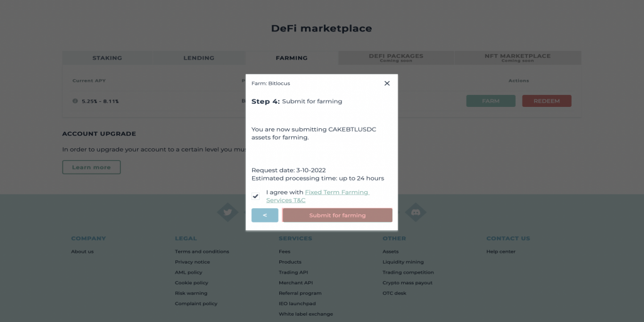Switch to the STAKING tab

click(x=107, y=58)
